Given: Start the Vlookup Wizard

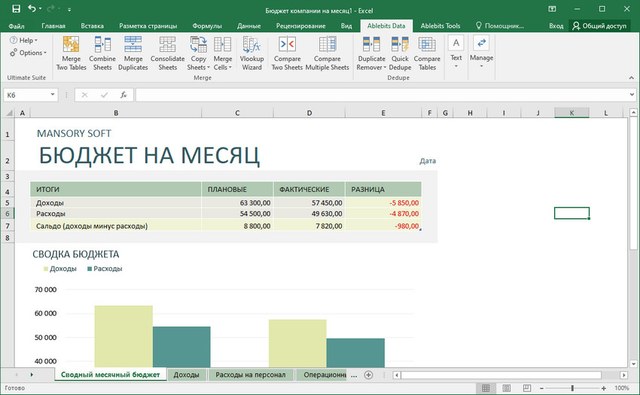Looking at the screenshot, I should (x=252, y=53).
